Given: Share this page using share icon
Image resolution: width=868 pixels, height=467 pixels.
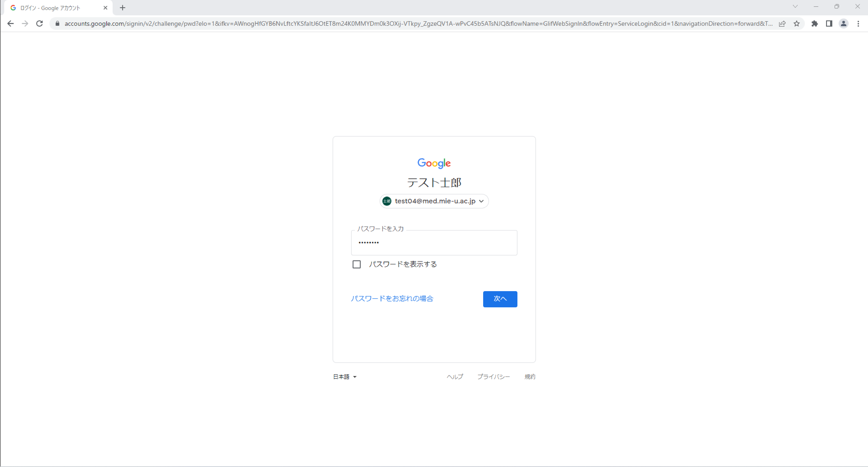Looking at the screenshot, I should [782, 24].
